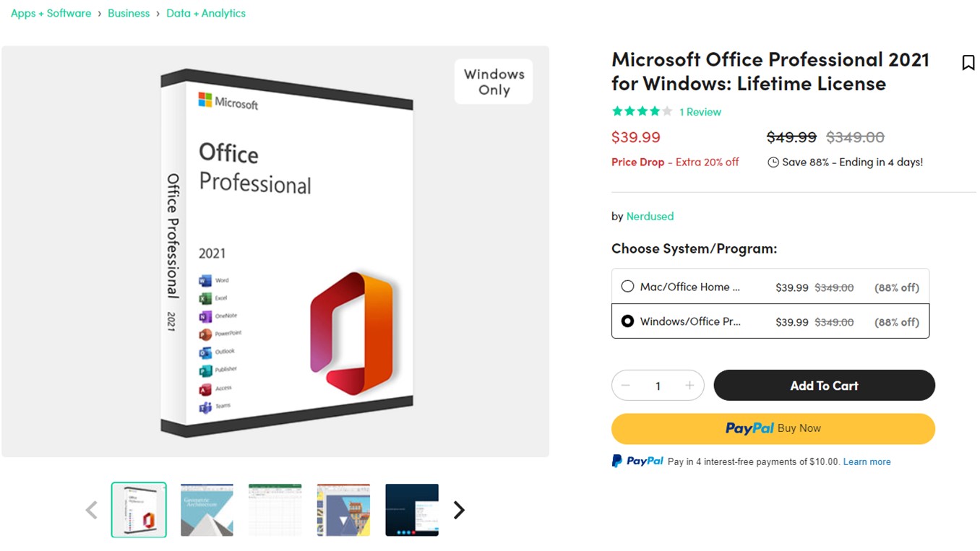Click the star rating icons

[642, 111]
